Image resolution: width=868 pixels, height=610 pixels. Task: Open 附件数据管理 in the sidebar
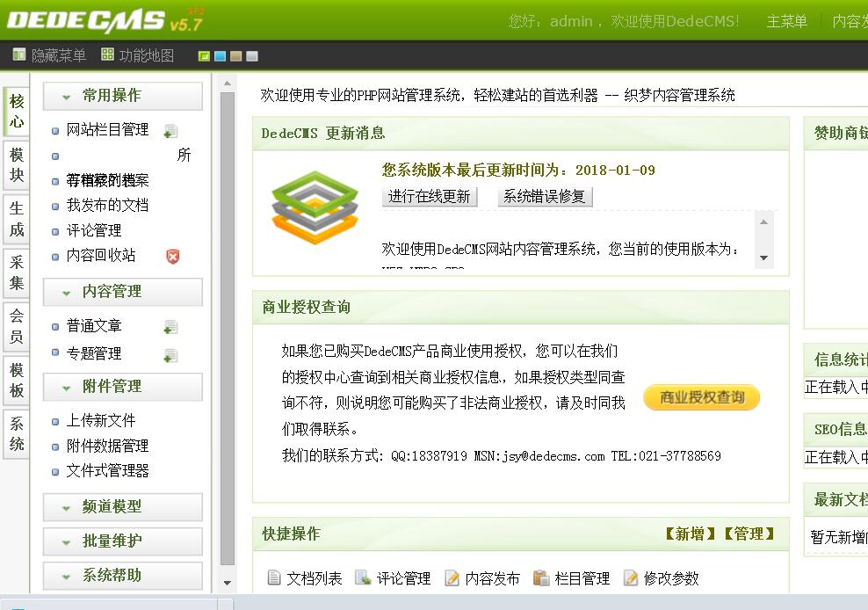(107, 446)
